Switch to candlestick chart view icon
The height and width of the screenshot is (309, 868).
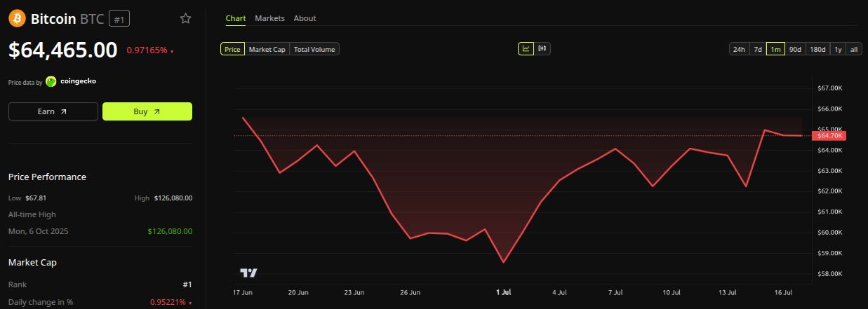(x=542, y=49)
